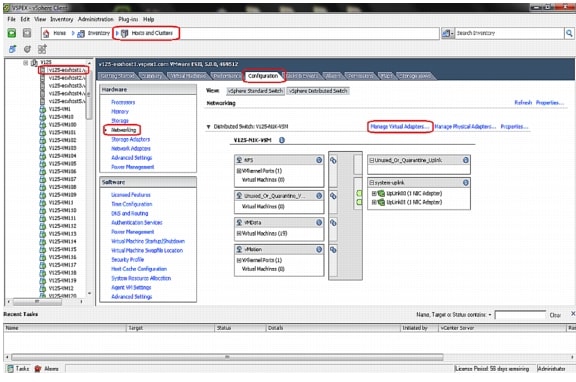Expand Virtual Machines (19) under VMData
Viewport: 576px width, 382px height.
[239, 233]
